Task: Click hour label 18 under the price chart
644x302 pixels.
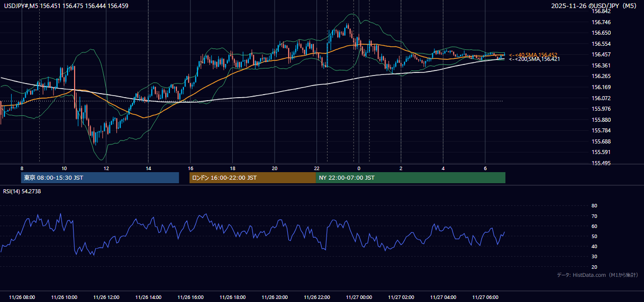Action: click(x=232, y=168)
